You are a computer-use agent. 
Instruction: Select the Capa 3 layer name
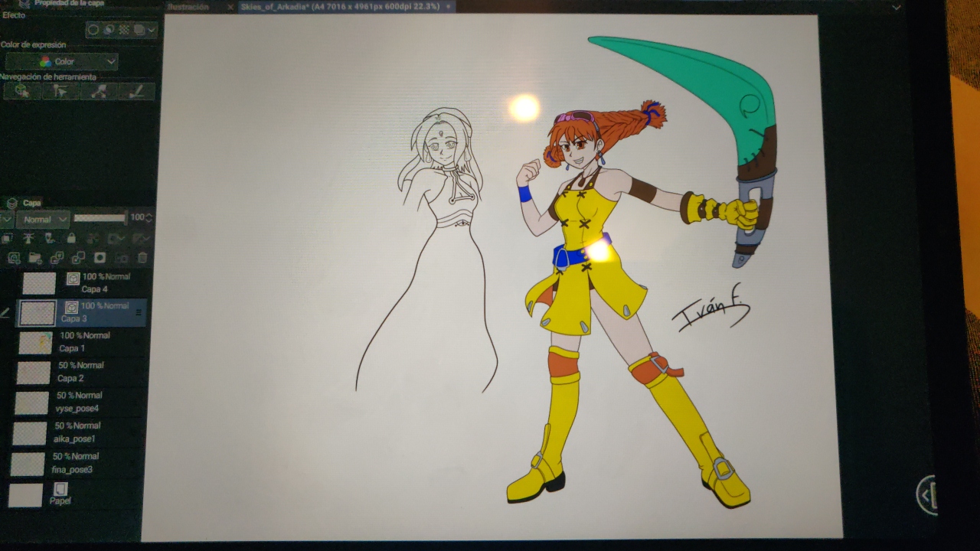[73, 318]
